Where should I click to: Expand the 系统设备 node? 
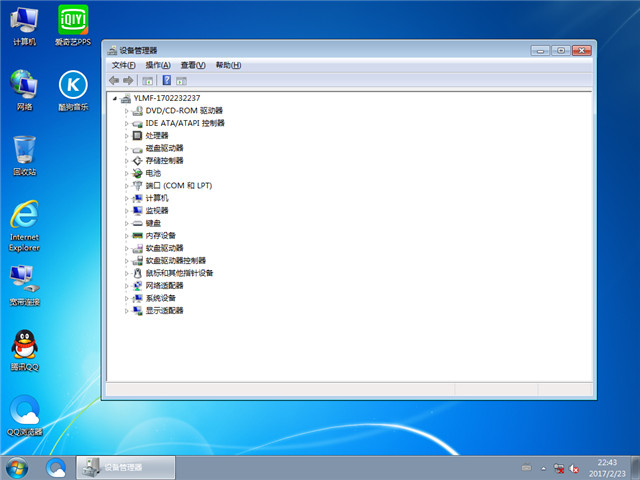127,298
